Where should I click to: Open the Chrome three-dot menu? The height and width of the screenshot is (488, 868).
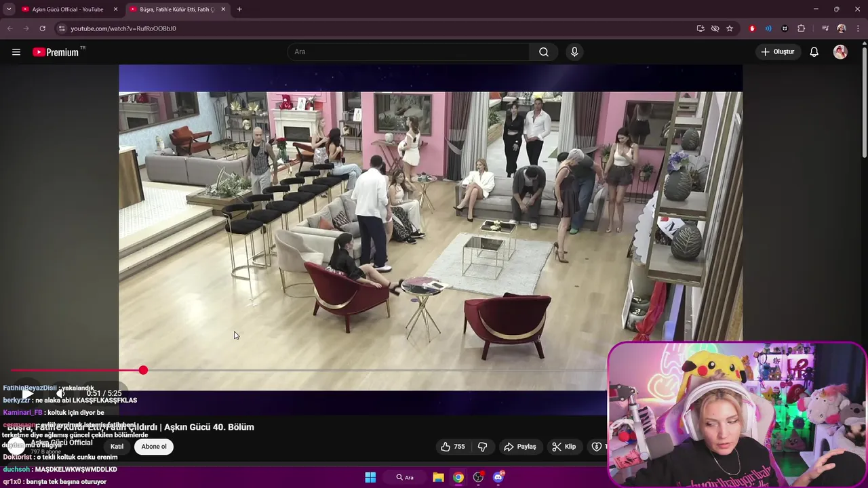(858, 28)
